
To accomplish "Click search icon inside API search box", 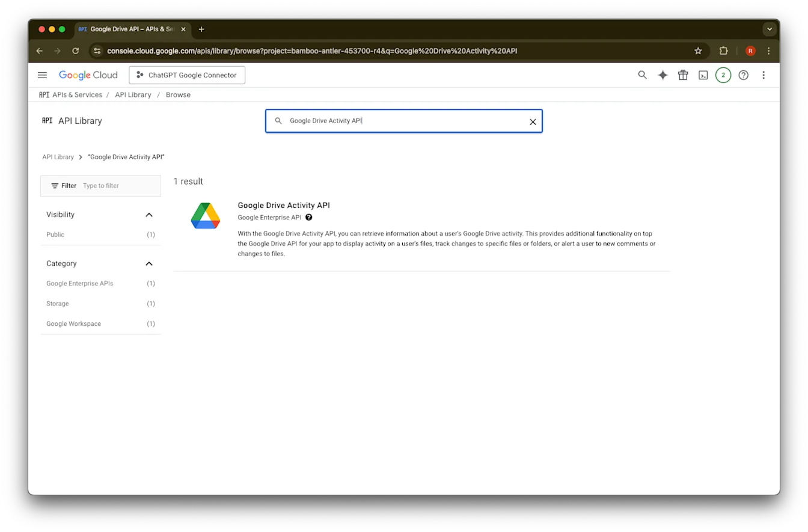I will click(278, 121).
